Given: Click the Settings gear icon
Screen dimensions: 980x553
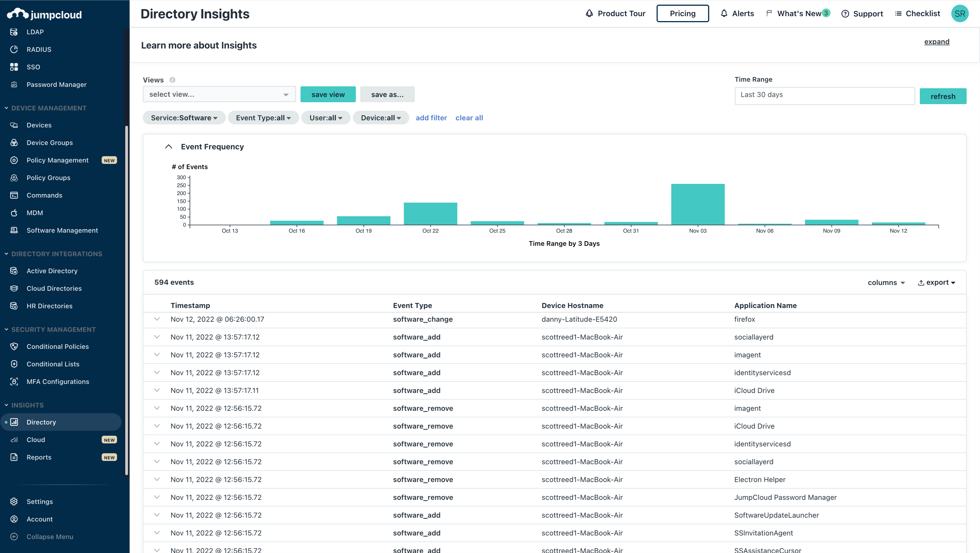Looking at the screenshot, I should [x=14, y=502].
